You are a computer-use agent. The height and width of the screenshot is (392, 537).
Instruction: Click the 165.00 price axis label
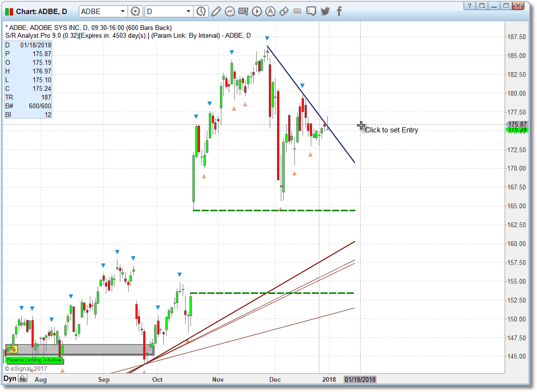click(x=516, y=206)
